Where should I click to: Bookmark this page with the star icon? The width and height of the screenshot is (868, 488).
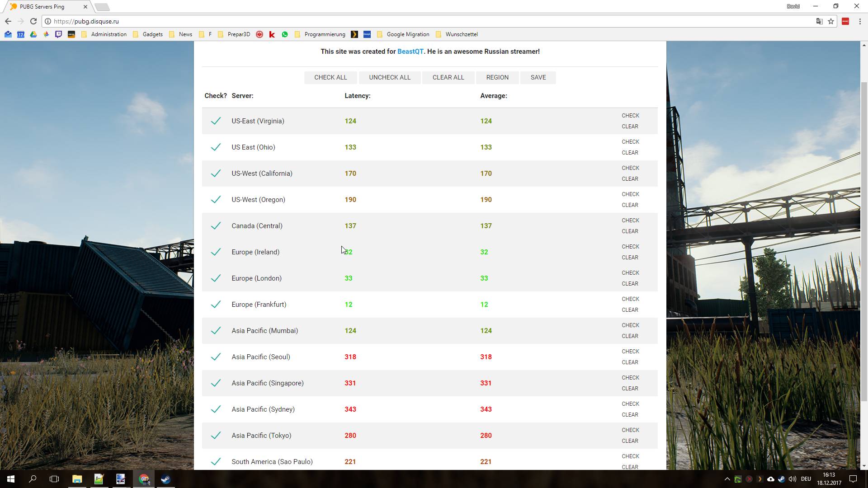click(831, 21)
